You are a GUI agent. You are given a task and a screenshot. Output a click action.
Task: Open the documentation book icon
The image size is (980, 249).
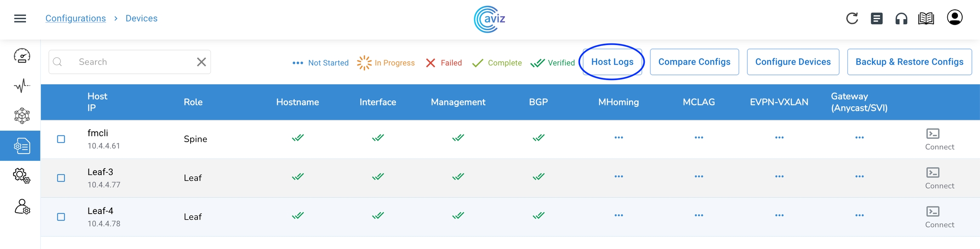pyautogui.click(x=926, y=18)
